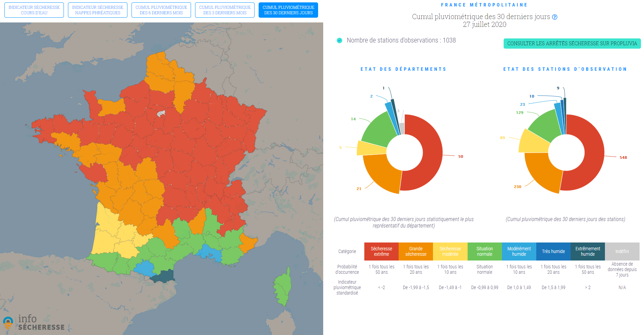Screen dimensions: 644x335
Task: Open the Indicateur Sécheresse Cours d'eau tab
Action: pyautogui.click(x=34, y=10)
